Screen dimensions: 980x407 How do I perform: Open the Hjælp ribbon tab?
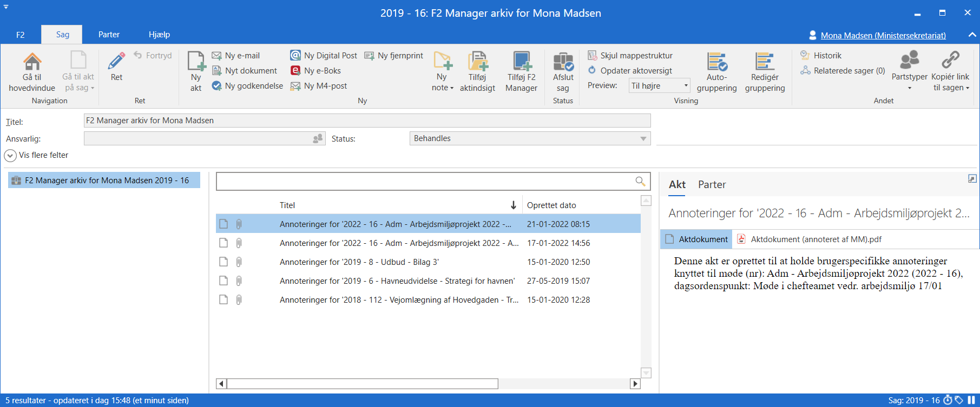pyautogui.click(x=159, y=35)
